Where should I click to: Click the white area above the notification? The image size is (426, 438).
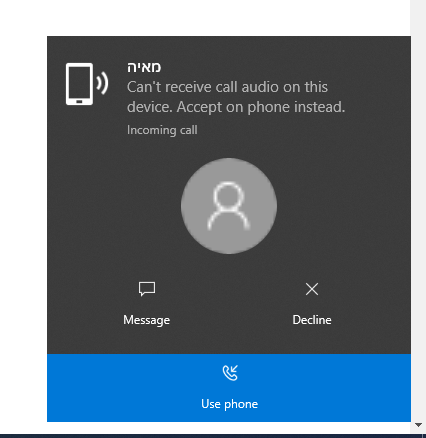pos(205,18)
